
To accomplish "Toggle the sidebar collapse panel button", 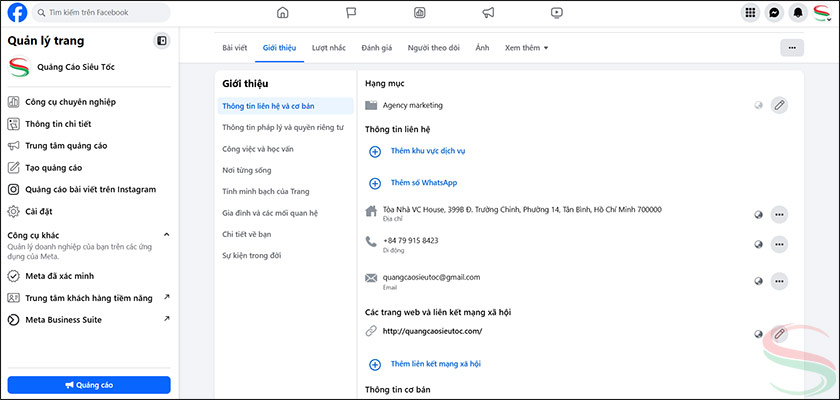I will tap(162, 41).
